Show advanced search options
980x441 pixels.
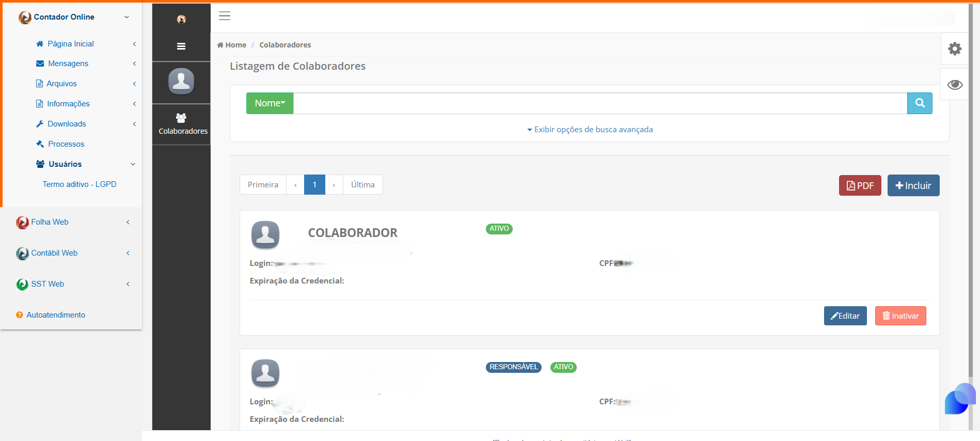pyautogui.click(x=590, y=130)
